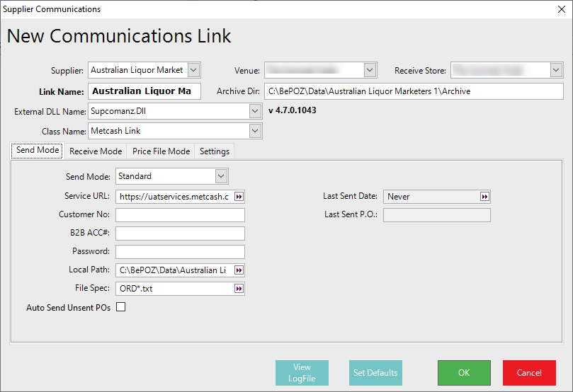
Task: Open the Receive Store dropdown
Action: coord(556,70)
